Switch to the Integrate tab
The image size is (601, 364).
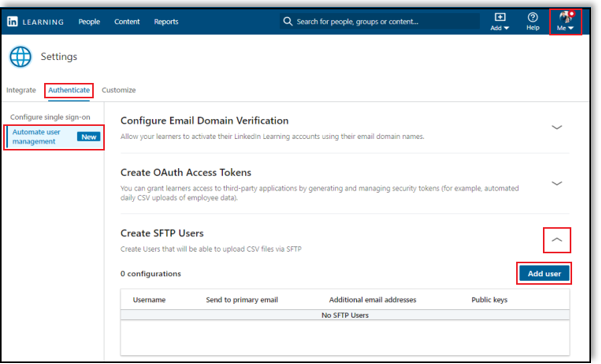pyautogui.click(x=21, y=90)
